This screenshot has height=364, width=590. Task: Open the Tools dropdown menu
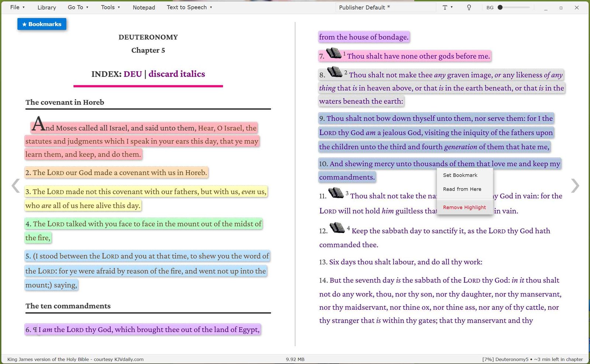pyautogui.click(x=111, y=7)
